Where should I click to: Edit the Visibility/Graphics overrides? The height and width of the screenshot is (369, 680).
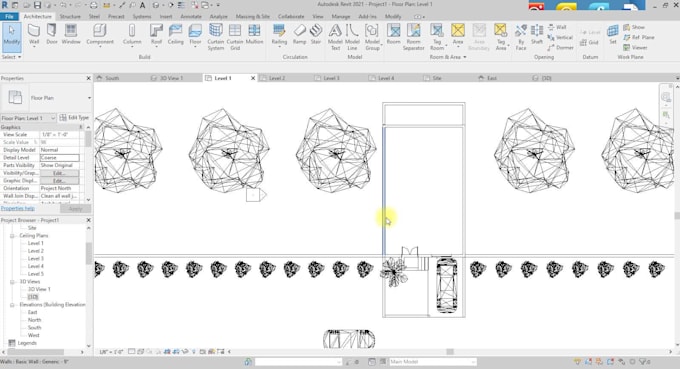click(59, 173)
